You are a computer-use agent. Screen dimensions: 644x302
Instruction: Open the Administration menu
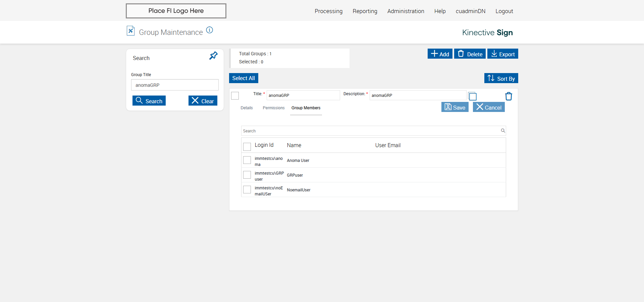406,11
